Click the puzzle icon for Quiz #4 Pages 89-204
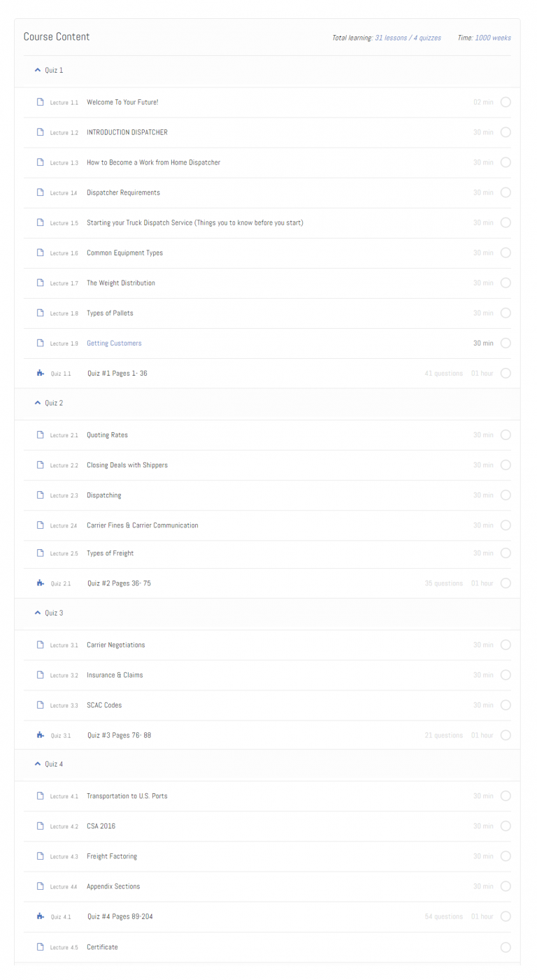The height and width of the screenshot is (980, 537). (40, 916)
